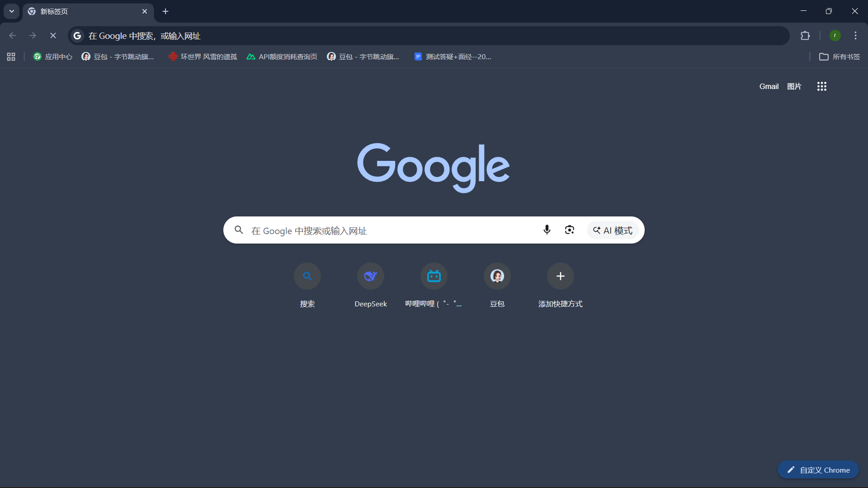The width and height of the screenshot is (868, 488).
Task: Expand the 所有书签 bookmarks folder
Action: point(840,57)
